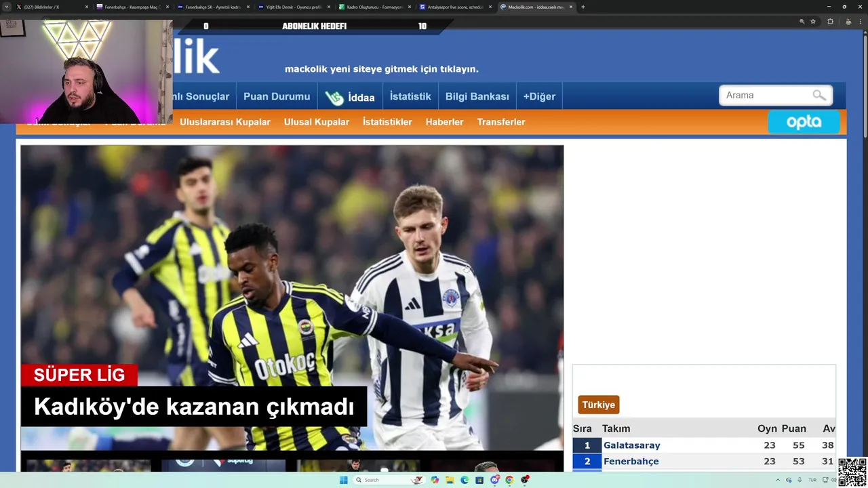Open the tab search dropdown arrow
The image size is (868, 488).
click(x=7, y=7)
